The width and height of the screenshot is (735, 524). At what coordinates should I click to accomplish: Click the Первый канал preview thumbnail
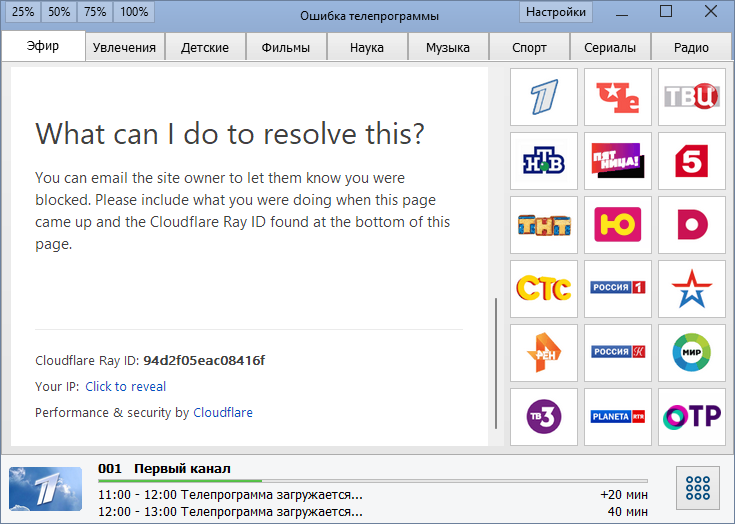click(45, 488)
